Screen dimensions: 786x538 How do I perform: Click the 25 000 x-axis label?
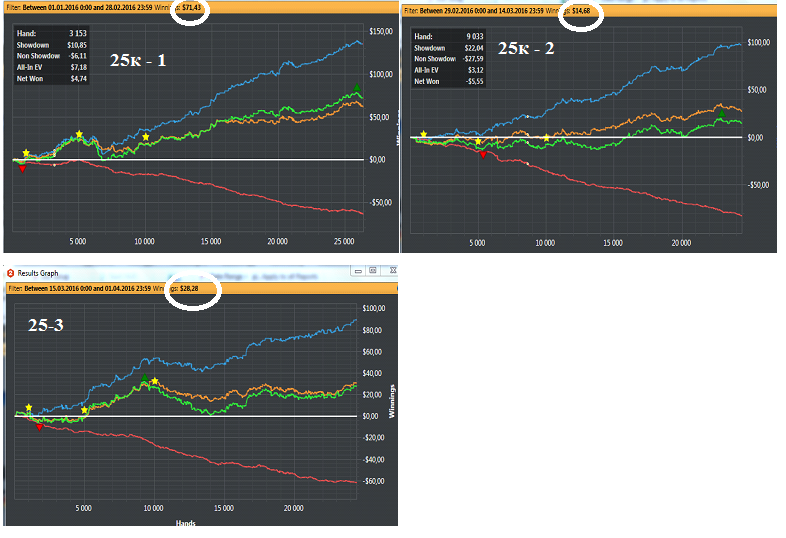[x=344, y=242]
